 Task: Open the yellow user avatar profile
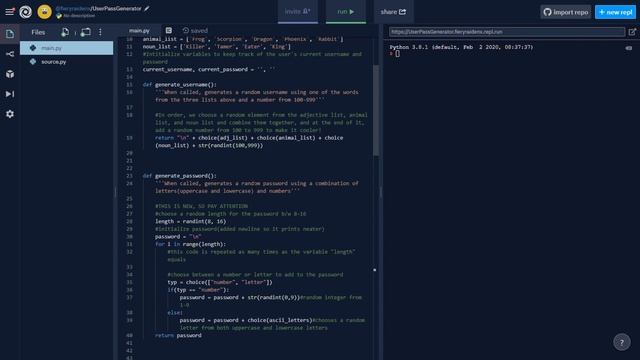pyautogui.click(x=44, y=12)
